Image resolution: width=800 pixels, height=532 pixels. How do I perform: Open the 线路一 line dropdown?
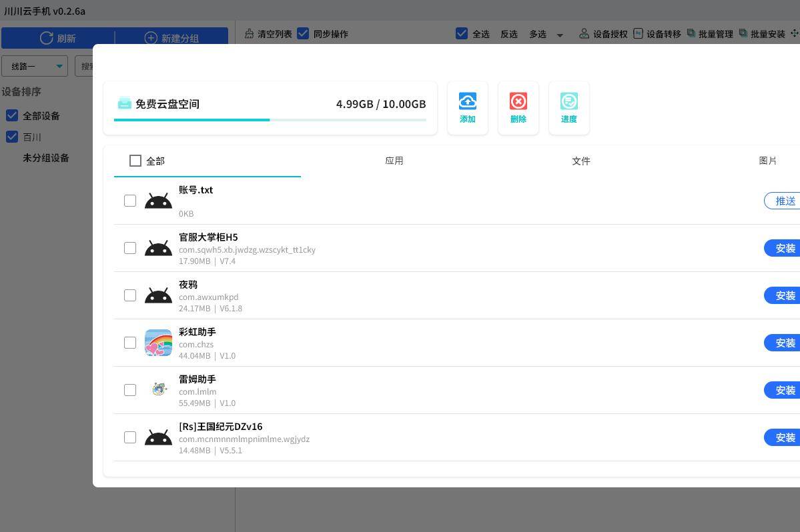pyautogui.click(x=35, y=66)
